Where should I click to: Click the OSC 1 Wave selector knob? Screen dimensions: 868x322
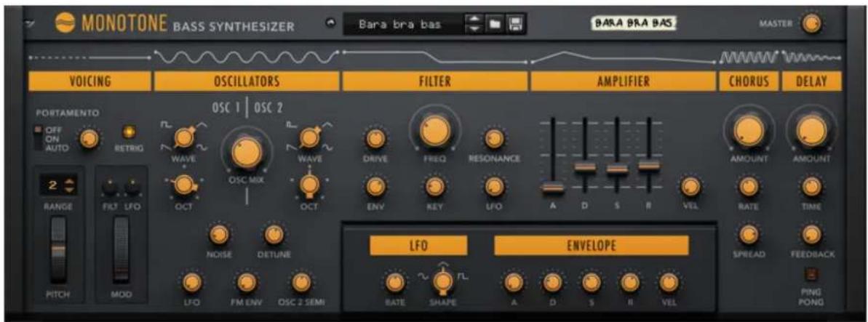(183, 140)
